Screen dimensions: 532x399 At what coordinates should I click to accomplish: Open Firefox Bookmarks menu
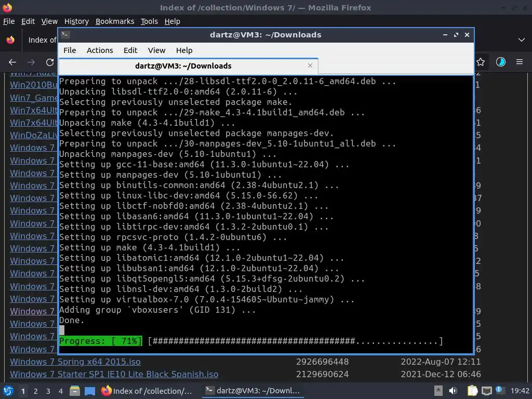pyautogui.click(x=115, y=21)
